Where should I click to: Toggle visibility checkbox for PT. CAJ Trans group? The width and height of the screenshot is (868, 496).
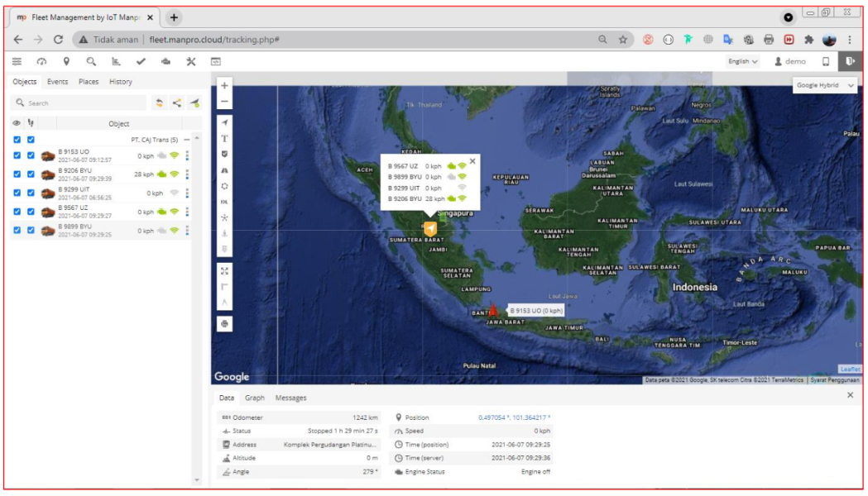pyautogui.click(x=17, y=140)
